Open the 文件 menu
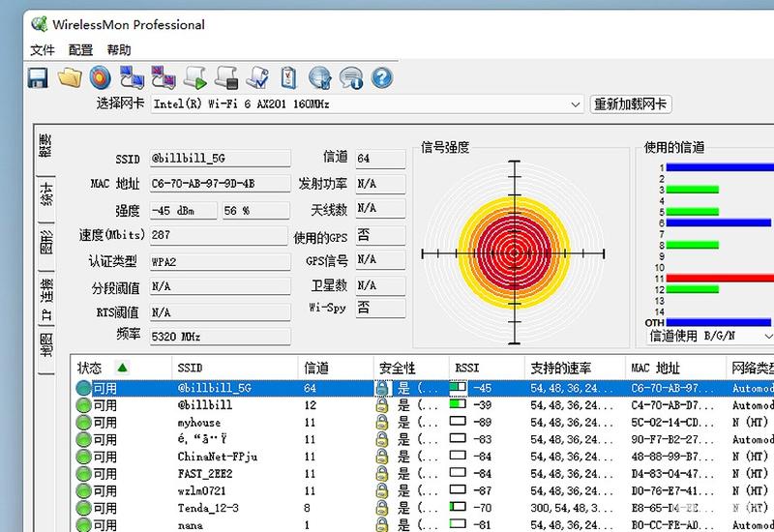 click(43, 50)
